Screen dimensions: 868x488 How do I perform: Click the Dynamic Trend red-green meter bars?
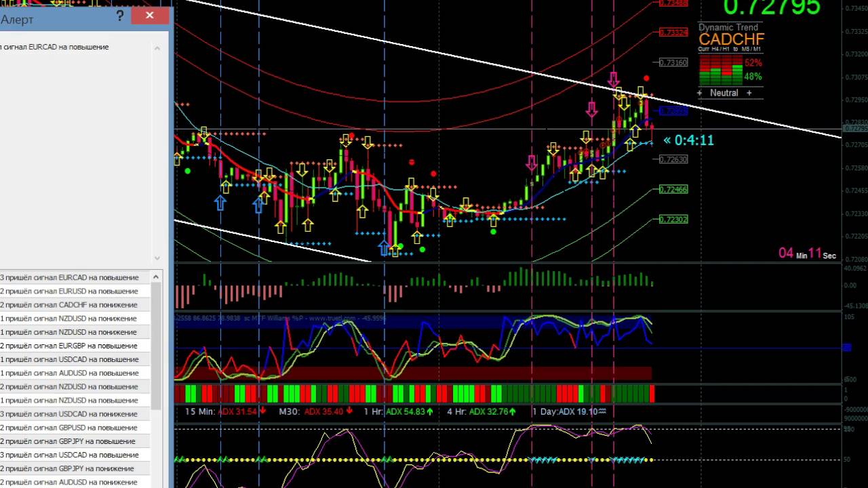point(720,69)
